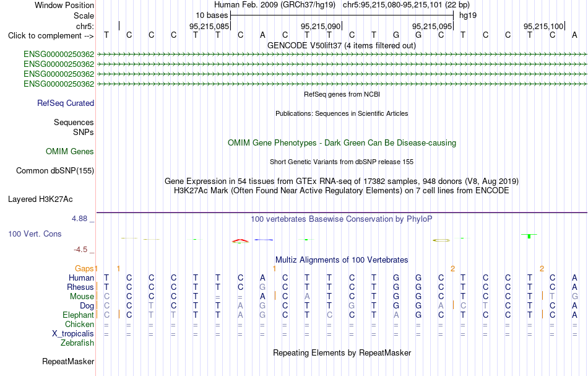Click the olive ring-shaped PhyloP conservation bar
The width and height of the screenshot is (588, 376).
(441, 240)
